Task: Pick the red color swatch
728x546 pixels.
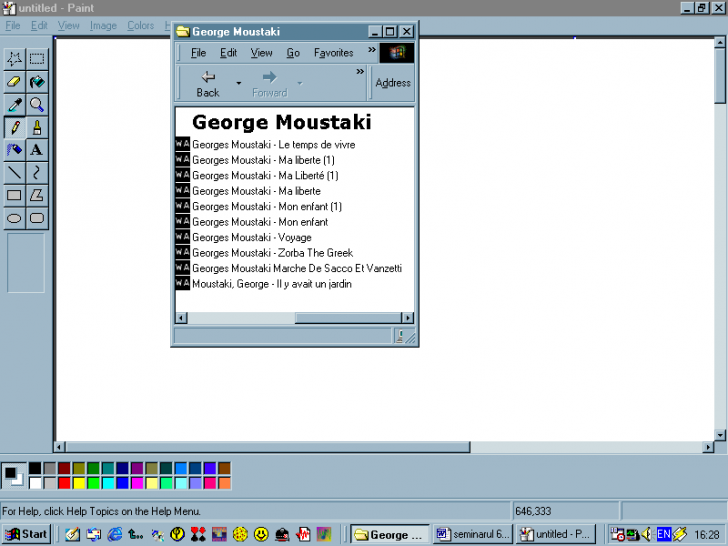Action: pyautogui.click(x=64, y=483)
